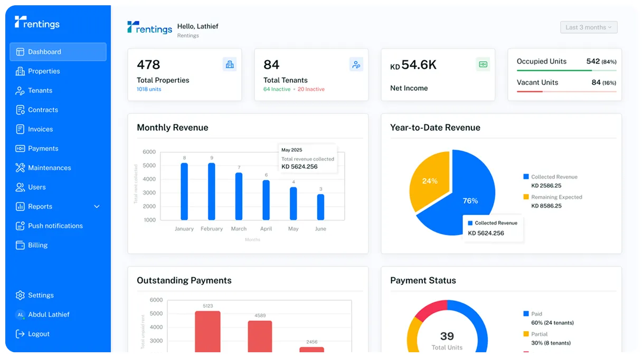Image resolution: width=644 pixels, height=358 pixels.
Task: Click the tenant icon on Total Tenants card
Action: tap(356, 64)
